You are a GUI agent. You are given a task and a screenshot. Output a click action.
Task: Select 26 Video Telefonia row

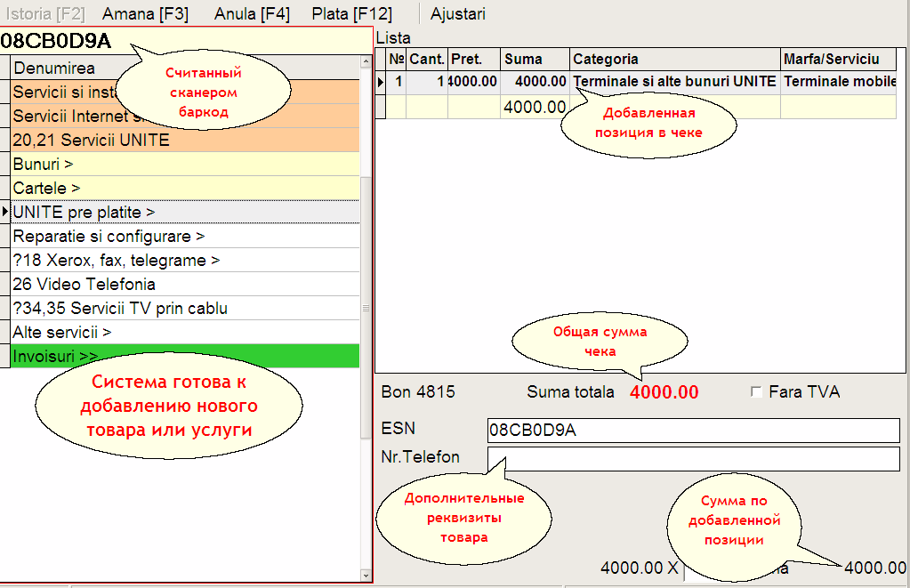click(x=185, y=285)
